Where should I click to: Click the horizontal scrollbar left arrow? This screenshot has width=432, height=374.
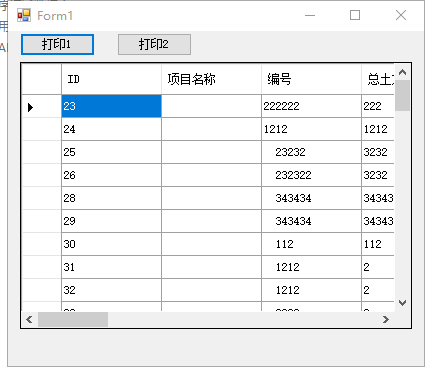(x=29, y=320)
